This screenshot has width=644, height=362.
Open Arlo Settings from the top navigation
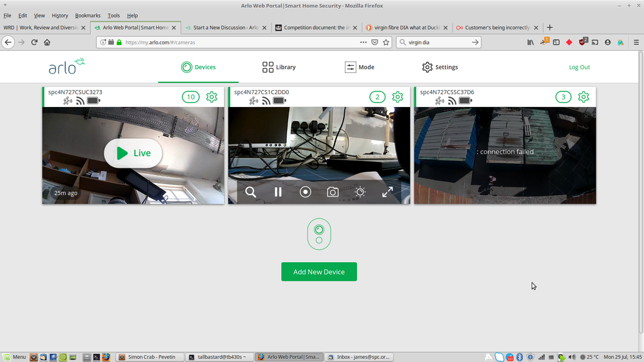pyautogui.click(x=440, y=67)
